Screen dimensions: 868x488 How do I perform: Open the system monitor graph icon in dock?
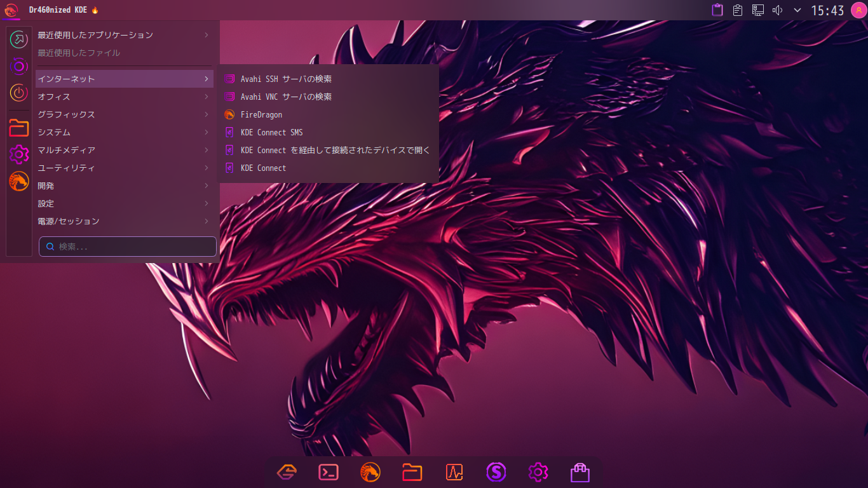[454, 472]
